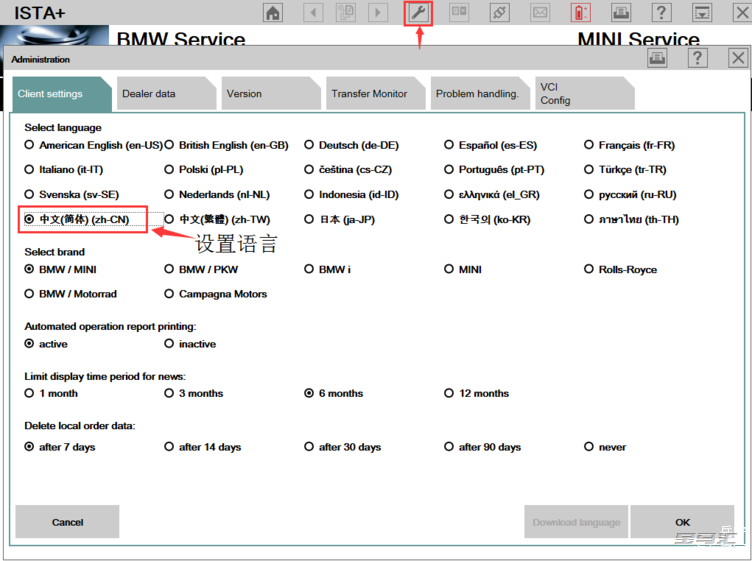Open the wrench administration icon

(x=418, y=13)
